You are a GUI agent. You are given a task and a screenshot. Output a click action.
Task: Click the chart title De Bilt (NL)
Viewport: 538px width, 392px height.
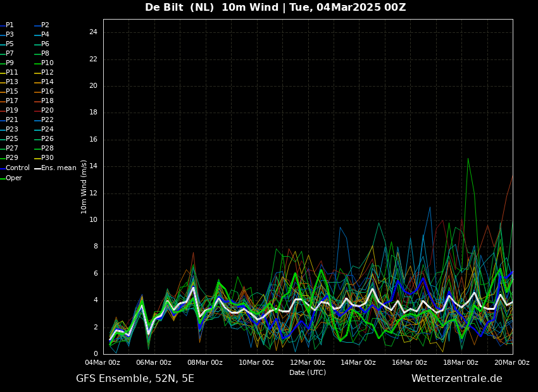[x=179, y=7]
